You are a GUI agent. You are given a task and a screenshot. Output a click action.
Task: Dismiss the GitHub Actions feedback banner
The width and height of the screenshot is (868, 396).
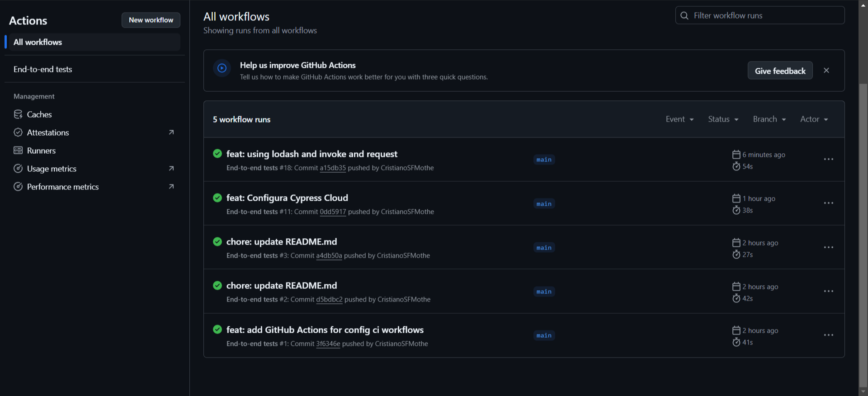[x=826, y=71]
